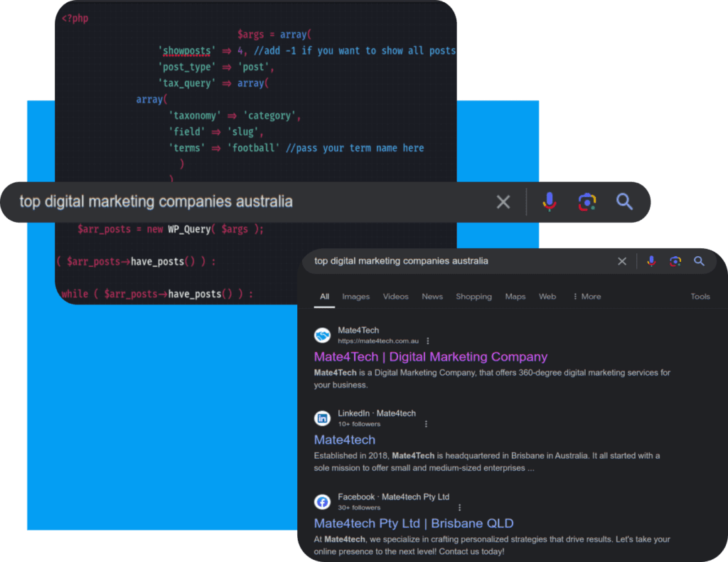
Task: Click the <?php opening tag
Action: point(75,18)
